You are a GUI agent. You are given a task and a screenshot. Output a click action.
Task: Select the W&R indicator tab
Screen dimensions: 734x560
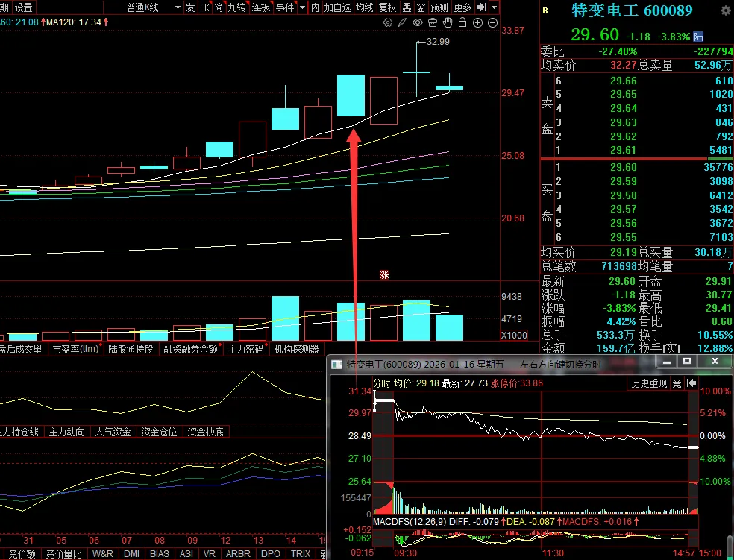102,554
